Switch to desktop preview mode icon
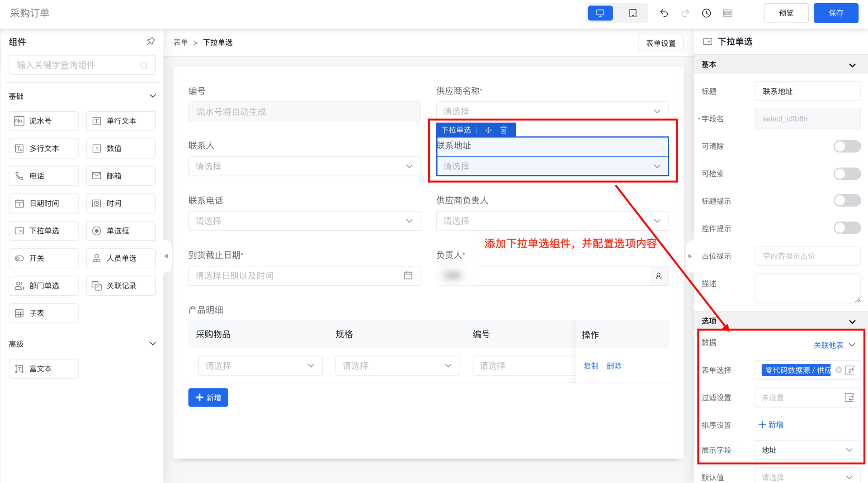The image size is (868, 483). click(600, 13)
